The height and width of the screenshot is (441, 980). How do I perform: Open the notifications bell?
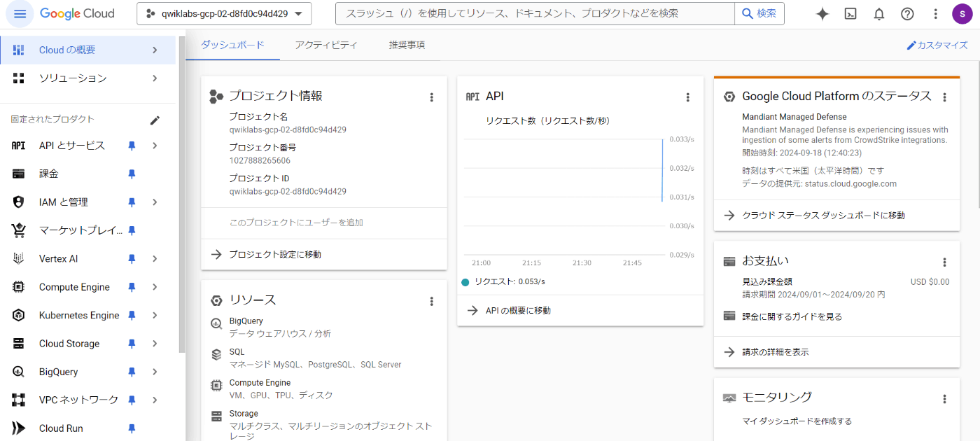click(879, 14)
